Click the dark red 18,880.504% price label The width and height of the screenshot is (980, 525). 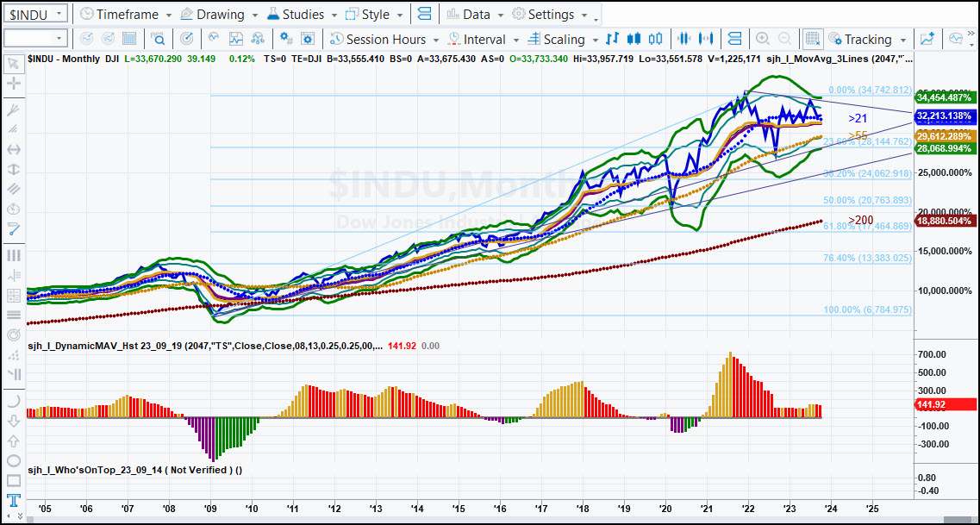945,221
